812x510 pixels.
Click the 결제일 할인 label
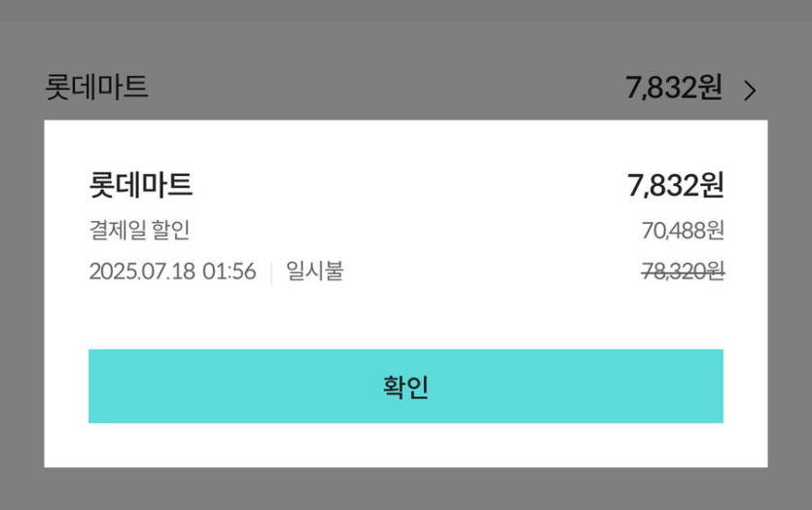139,231
